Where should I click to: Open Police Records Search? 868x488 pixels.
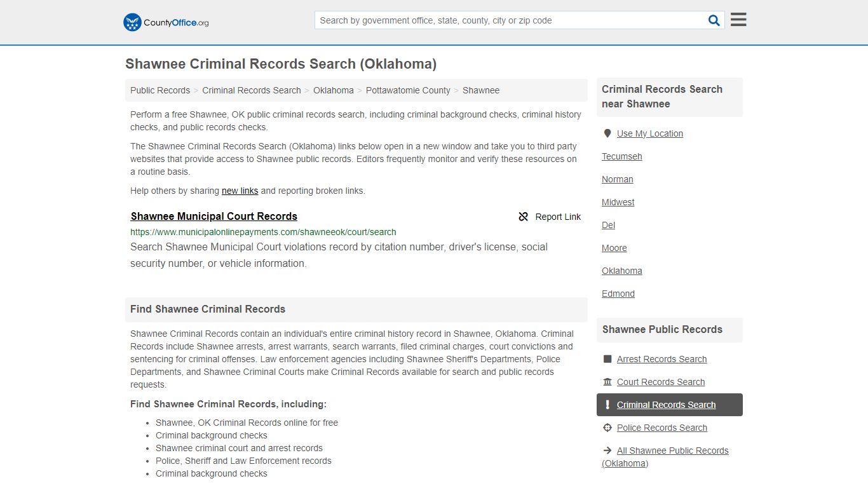[662, 428]
